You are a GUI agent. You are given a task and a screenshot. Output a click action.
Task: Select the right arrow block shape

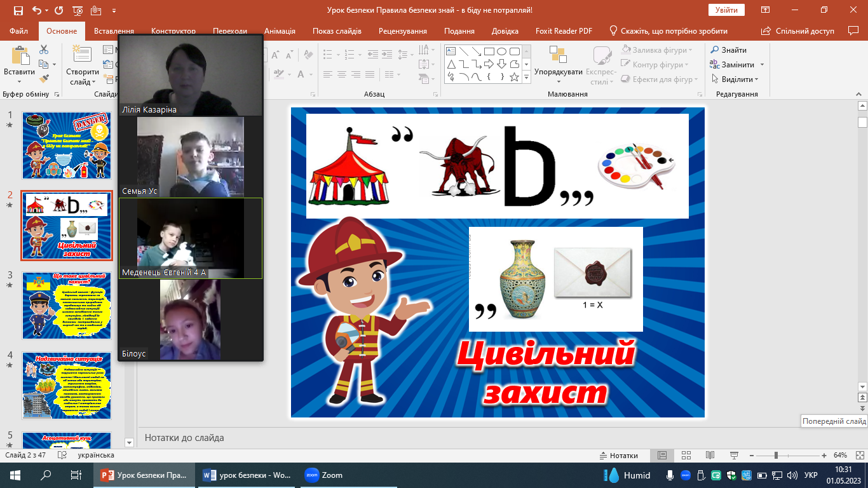tap(489, 64)
